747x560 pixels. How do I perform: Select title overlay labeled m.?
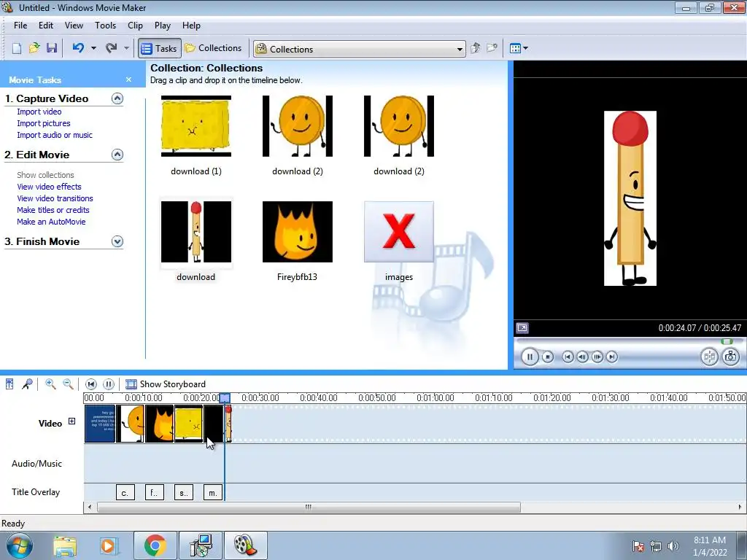(x=213, y=492)
